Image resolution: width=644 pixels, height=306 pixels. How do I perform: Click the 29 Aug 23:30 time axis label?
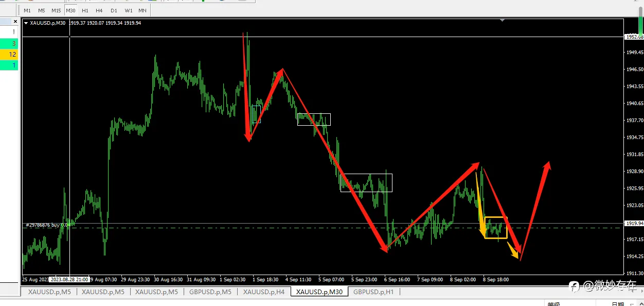tap(136, 280)
